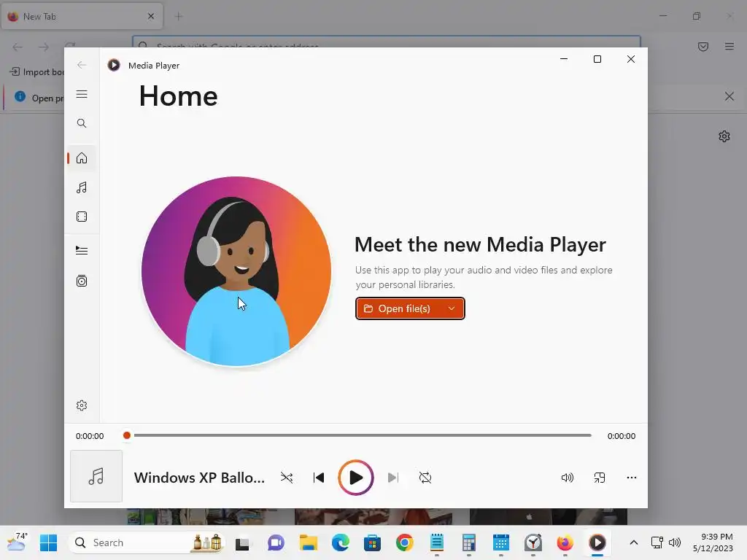Click the Media Player app logo in title bar
Viewport: 747px width, 560px height.
coord(114,65)
